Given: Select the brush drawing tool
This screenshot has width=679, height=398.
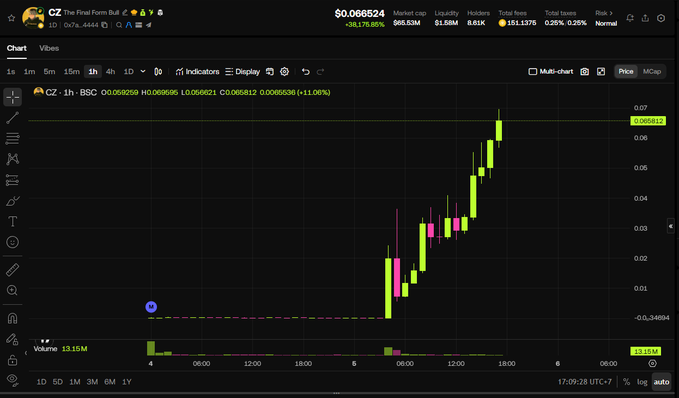Looking at the screenshot, I should coord(13,201).
